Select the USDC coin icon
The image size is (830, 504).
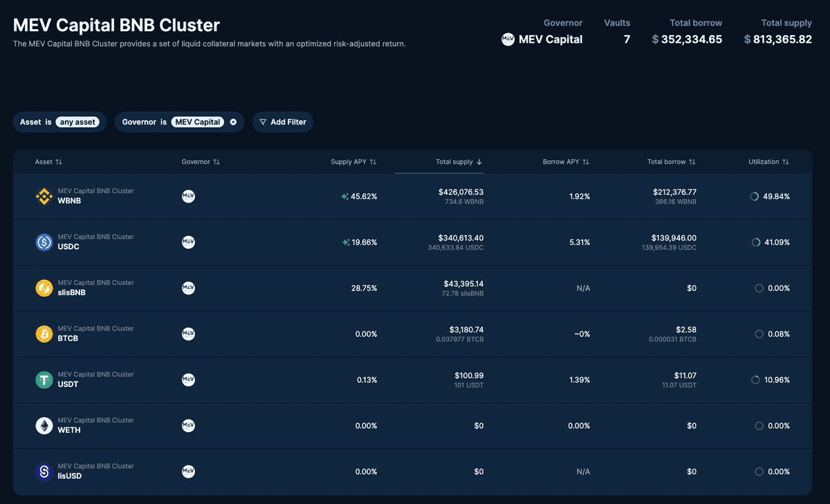44,242
